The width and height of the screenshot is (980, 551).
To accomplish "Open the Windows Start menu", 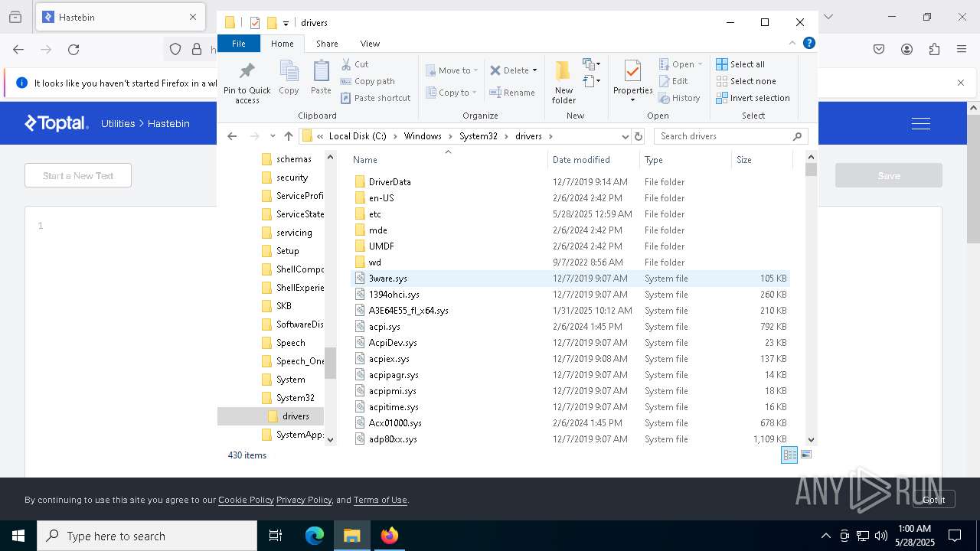I will 18,536.
